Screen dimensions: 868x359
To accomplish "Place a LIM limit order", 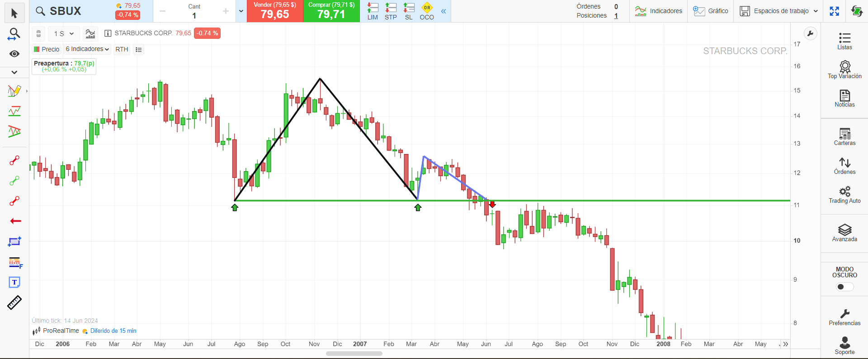I will 373,11.
